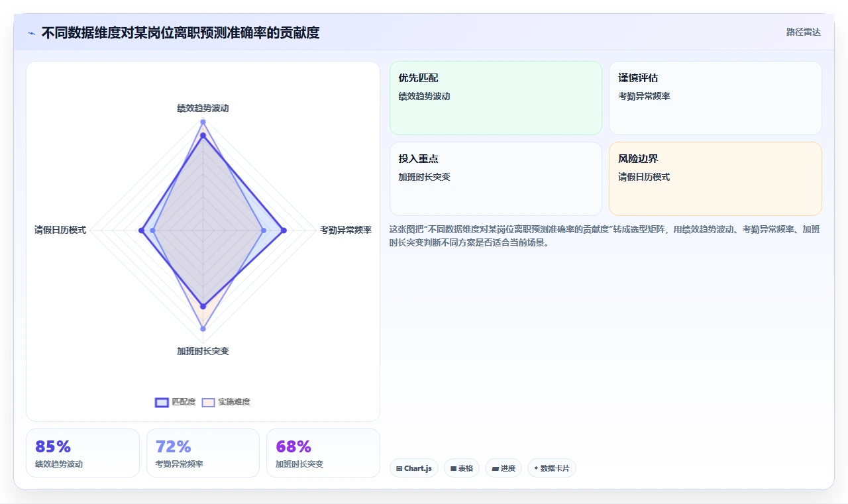The width and height of the screenshot is (848, 504).
Task: Click the 绩效趋势波动 radar axis label
Action: click(203, 108)
